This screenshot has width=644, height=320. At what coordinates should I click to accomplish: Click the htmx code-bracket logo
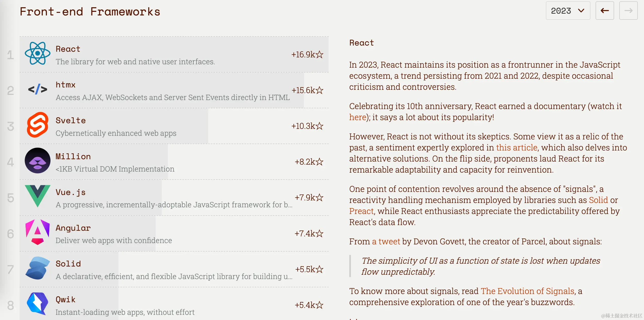(38, 89)
